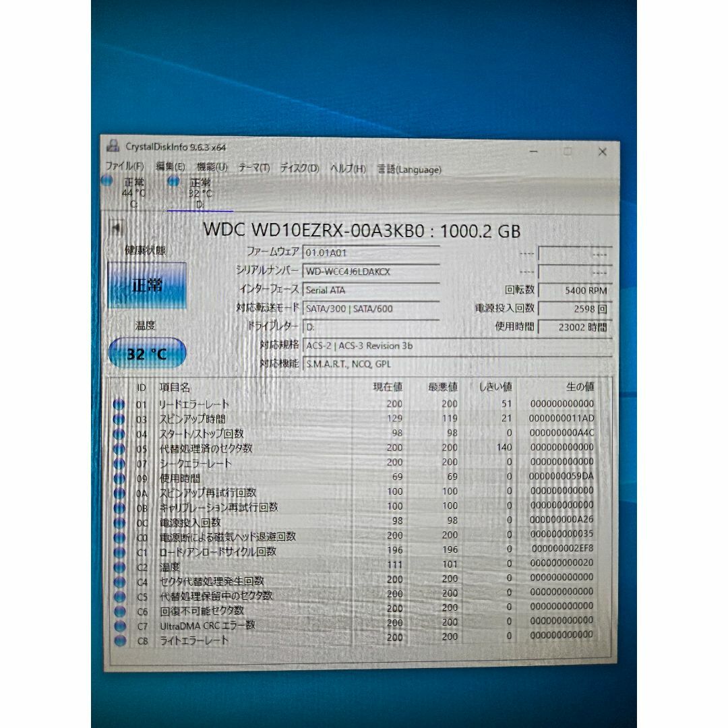Click the status orb for ID 05 代替処理済のセクタ数

point(119,448)
